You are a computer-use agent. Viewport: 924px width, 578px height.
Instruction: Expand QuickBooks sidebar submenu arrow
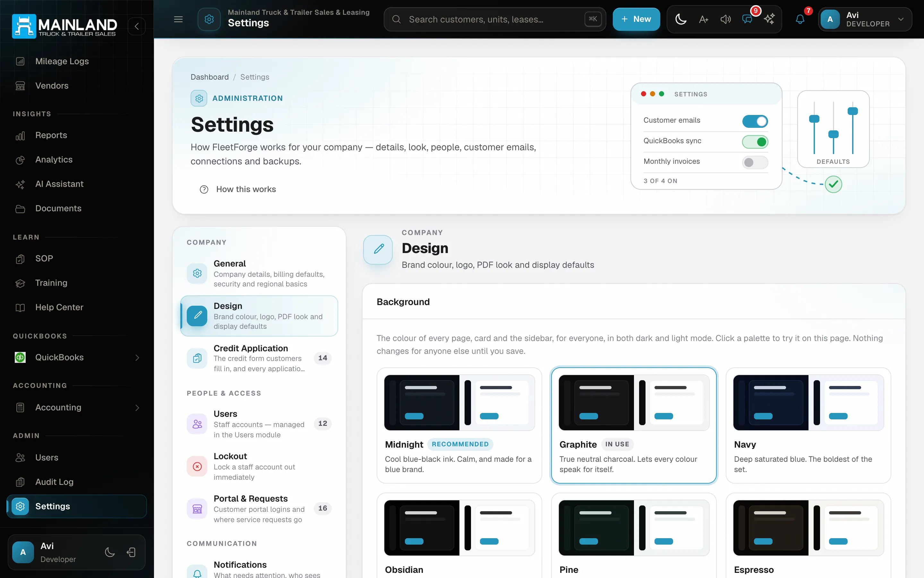point(137,358)
